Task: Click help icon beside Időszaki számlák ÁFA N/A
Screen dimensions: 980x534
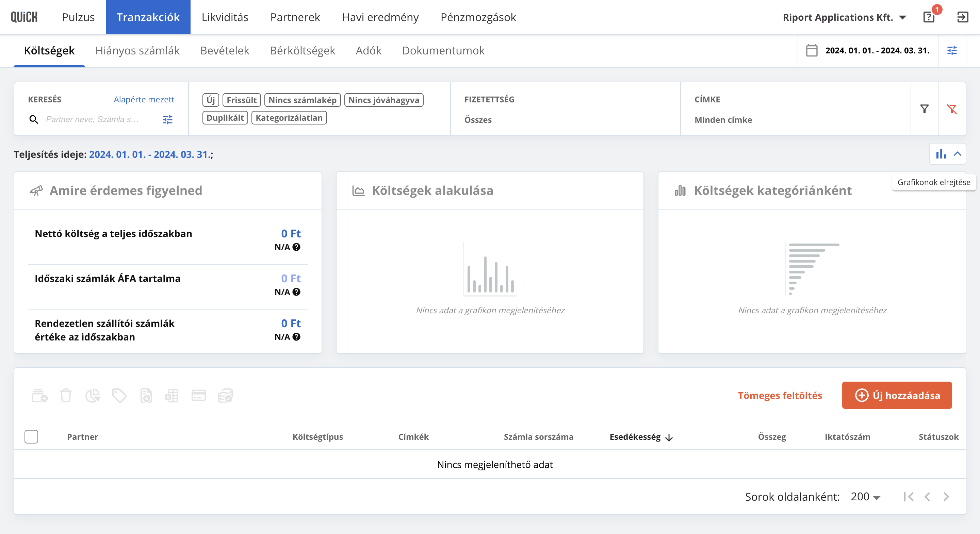Action: (x=296, y=292)
